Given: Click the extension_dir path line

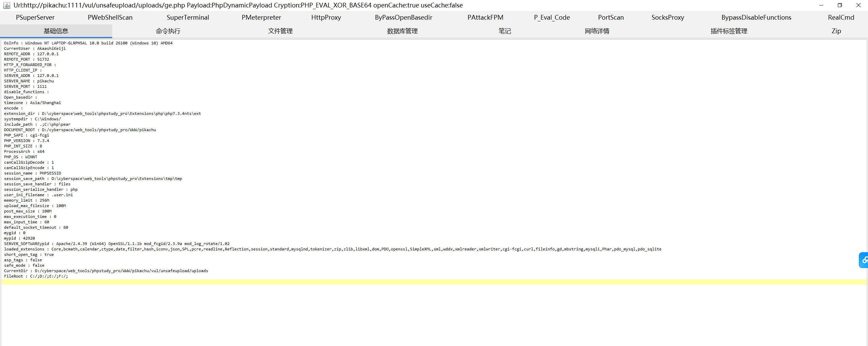Looking at the screenshot, I should point(102,114).
